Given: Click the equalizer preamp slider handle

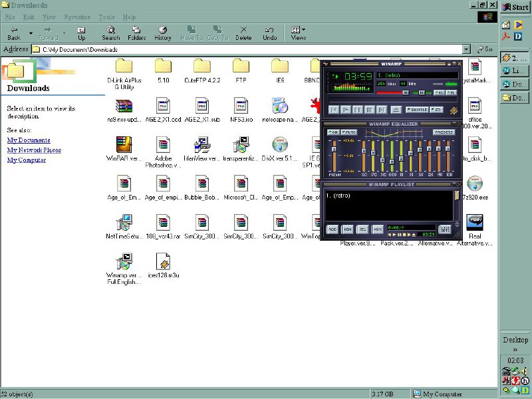Looking at the screenshot, I should click(x=334, y=149).
